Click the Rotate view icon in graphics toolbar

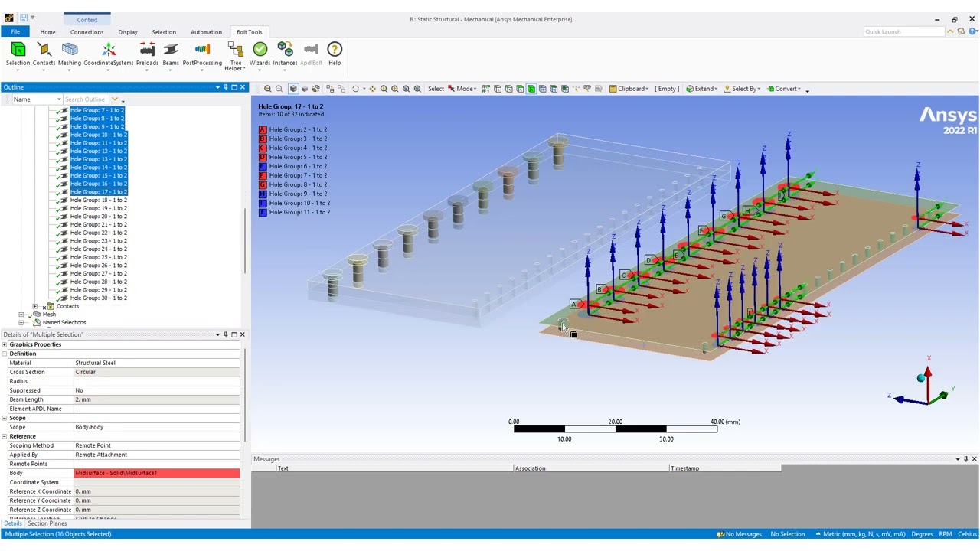point(355,89)
